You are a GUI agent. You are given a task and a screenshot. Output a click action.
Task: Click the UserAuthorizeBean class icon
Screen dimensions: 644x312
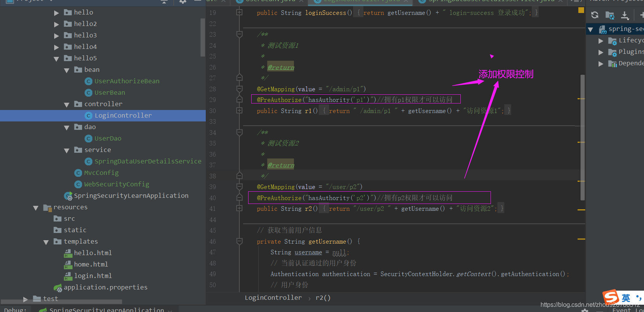point(89,81)
